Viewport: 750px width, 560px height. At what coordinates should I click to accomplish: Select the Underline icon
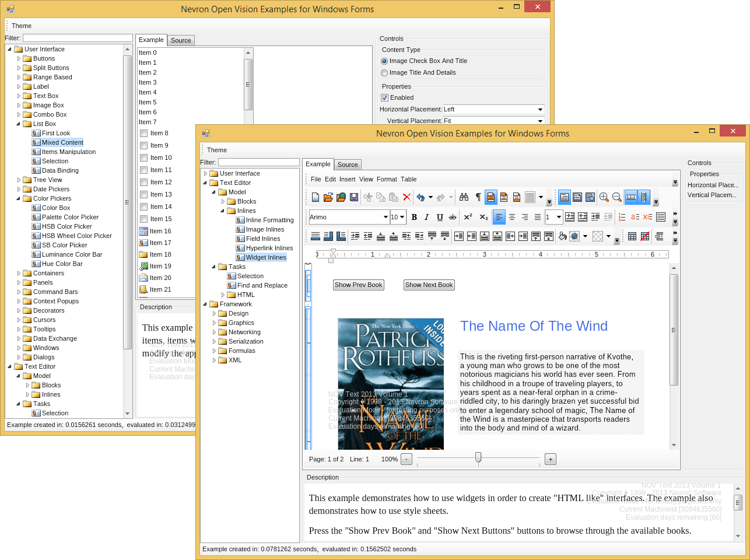[440, 217]
